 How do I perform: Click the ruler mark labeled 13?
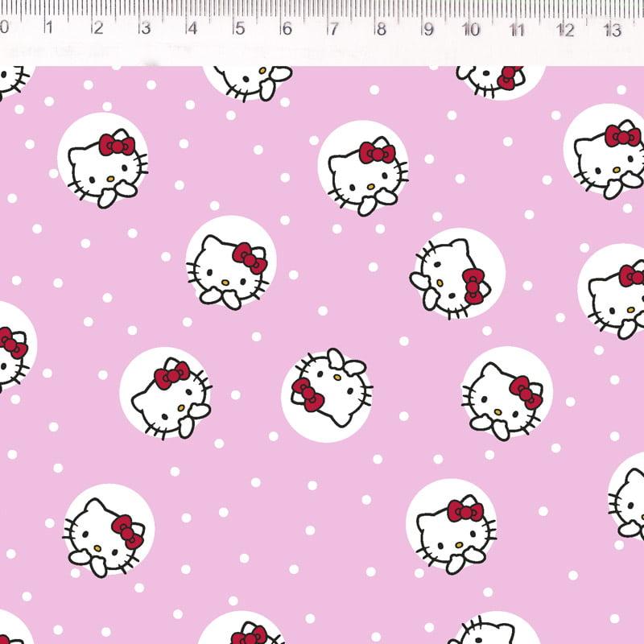[x=613, y=30]
